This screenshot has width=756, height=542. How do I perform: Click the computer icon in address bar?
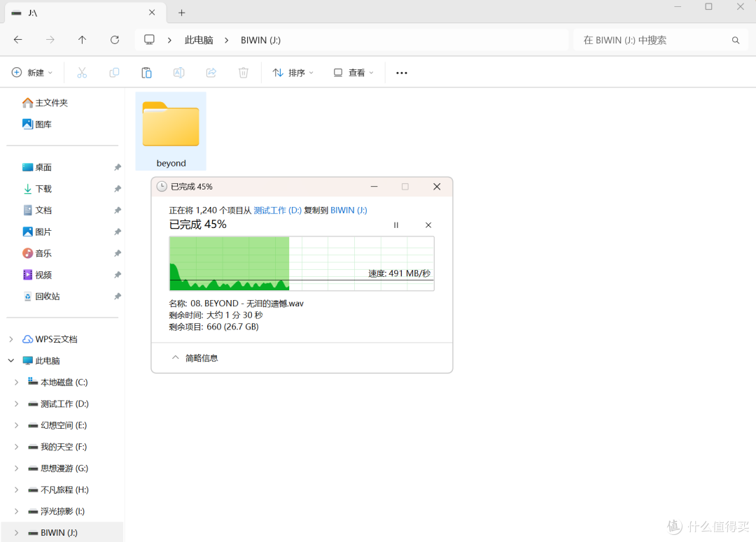pyautogui.click(x=150, y=40)
